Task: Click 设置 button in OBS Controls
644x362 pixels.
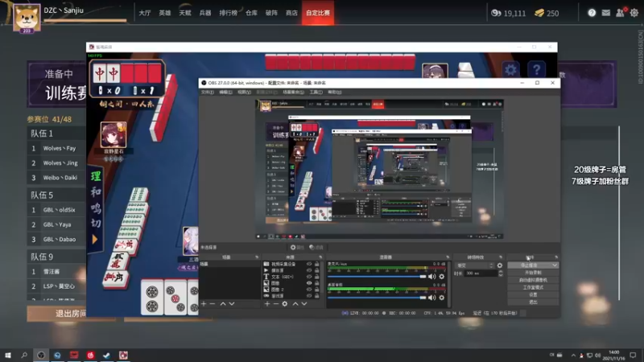Action: pos(533,294)
